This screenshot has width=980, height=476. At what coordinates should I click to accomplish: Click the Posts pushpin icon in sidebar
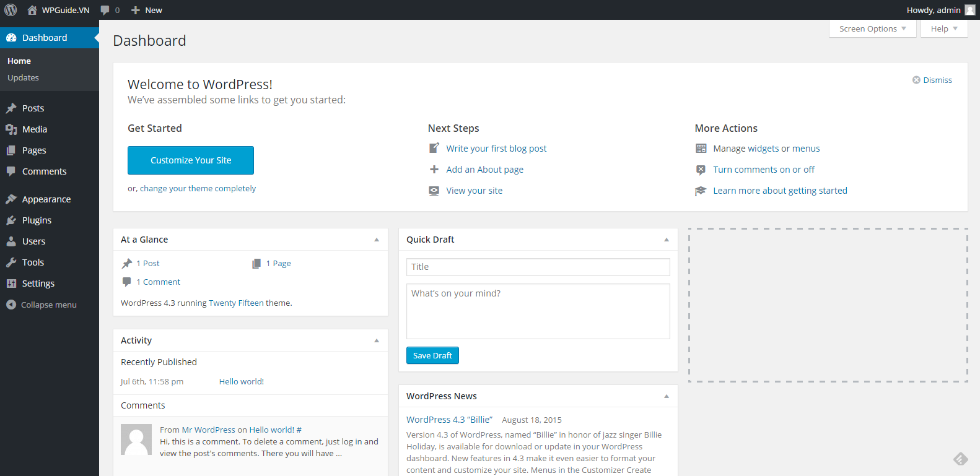point(11,108)
